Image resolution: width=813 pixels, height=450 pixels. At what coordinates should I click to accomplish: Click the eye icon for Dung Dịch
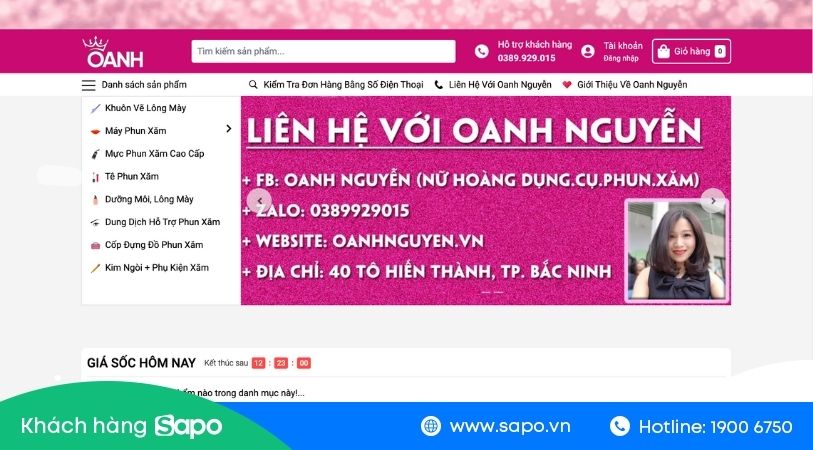tap(95, 222)
